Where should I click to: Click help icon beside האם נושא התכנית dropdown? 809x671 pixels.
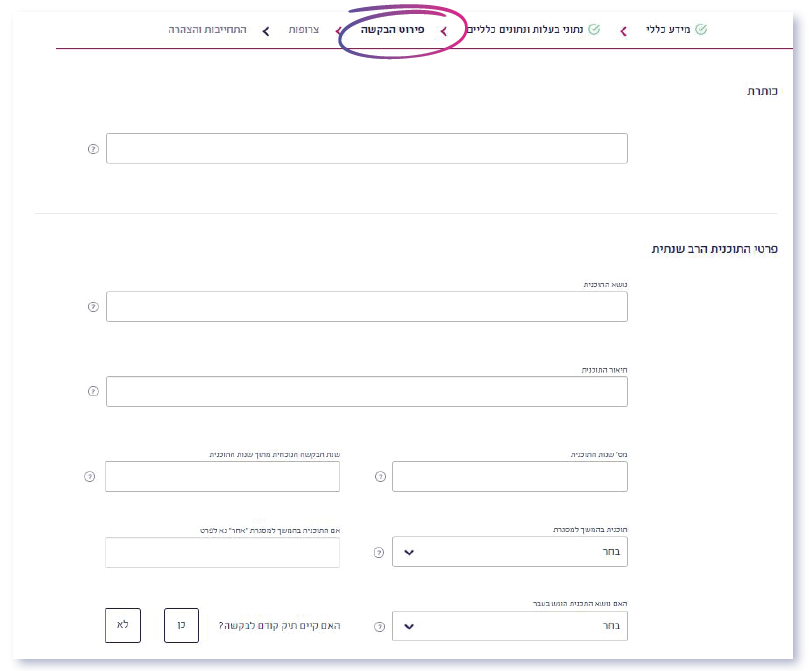(x=379, y=627)
